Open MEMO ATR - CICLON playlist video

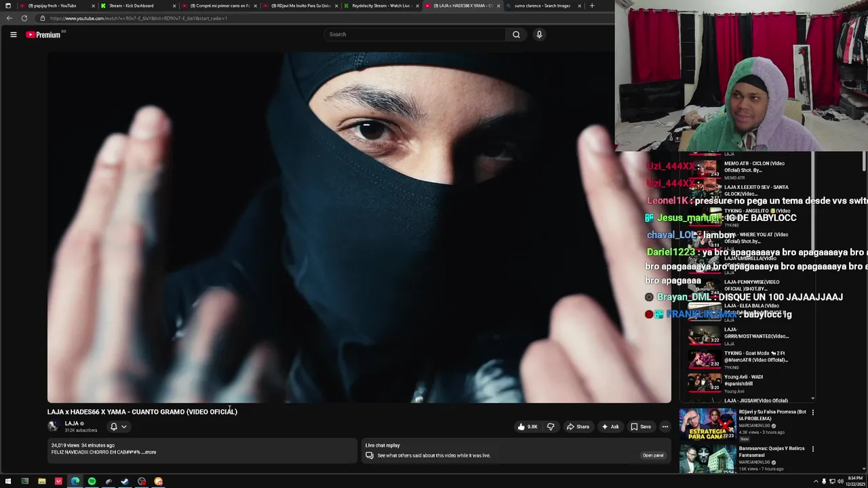tap(749, 169)
